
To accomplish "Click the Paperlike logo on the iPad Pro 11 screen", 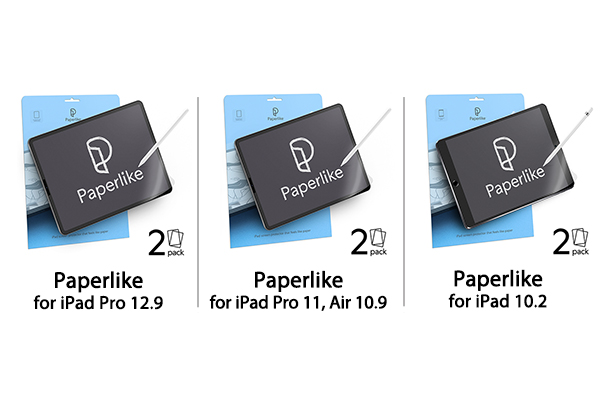I will click(309, 168).
